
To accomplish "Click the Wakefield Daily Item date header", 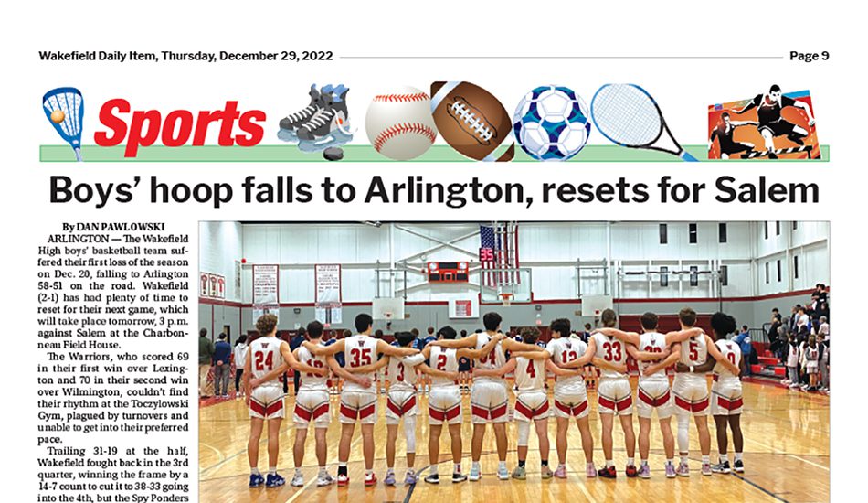I will [186, 56].
